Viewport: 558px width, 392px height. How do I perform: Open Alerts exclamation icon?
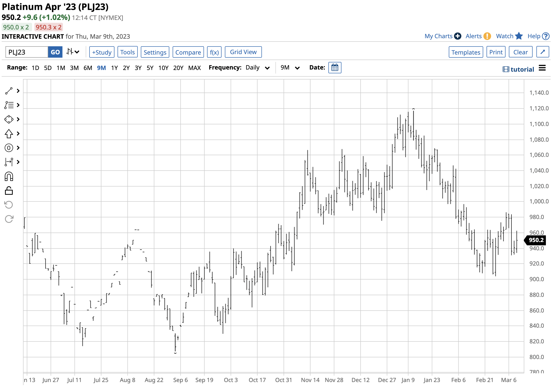[487, 36]
